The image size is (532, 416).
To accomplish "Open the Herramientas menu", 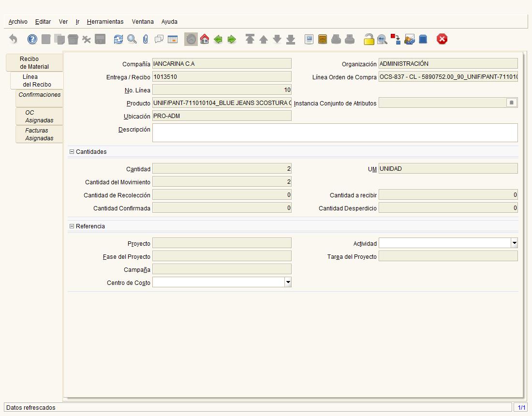I will tap(105, 22).
